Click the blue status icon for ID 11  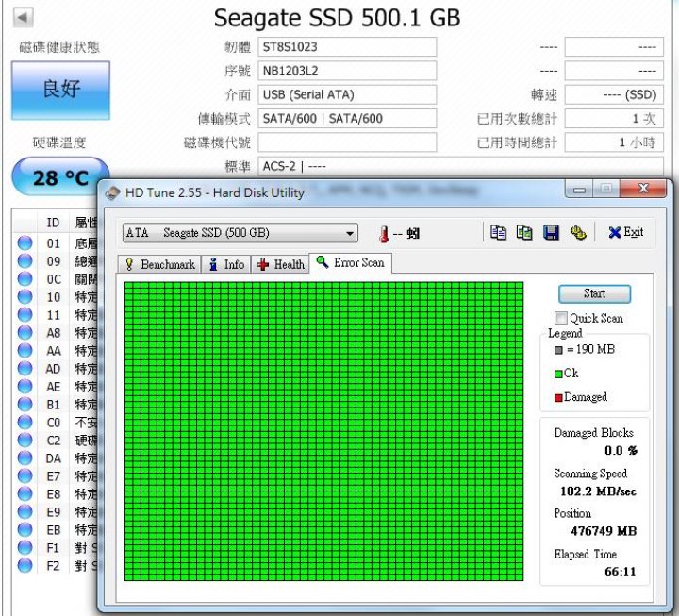25,314
